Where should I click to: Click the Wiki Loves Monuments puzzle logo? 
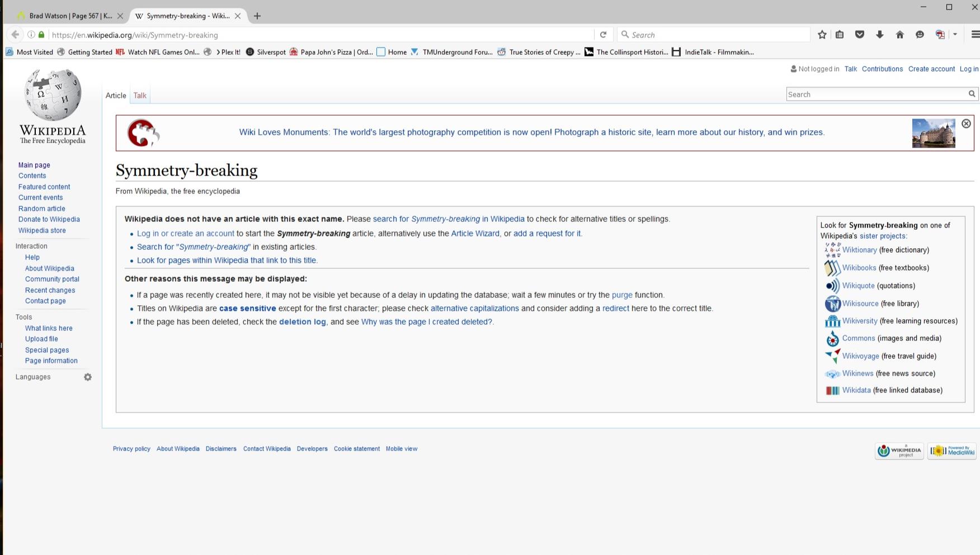coord(143,133)
